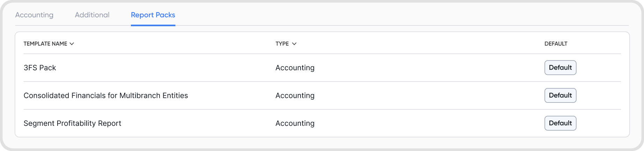The height and width of the screenshot is (151, 644).
Task: Click empty space right of Segment Profitability Report name
Action: (x=195, y=123)
